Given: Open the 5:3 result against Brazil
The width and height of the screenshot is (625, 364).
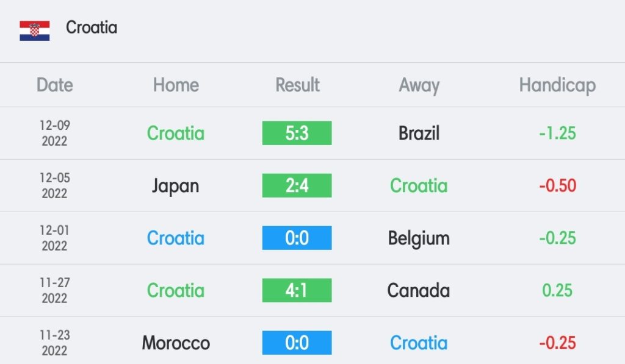Looking at the screenshot, I should (297, 133).
